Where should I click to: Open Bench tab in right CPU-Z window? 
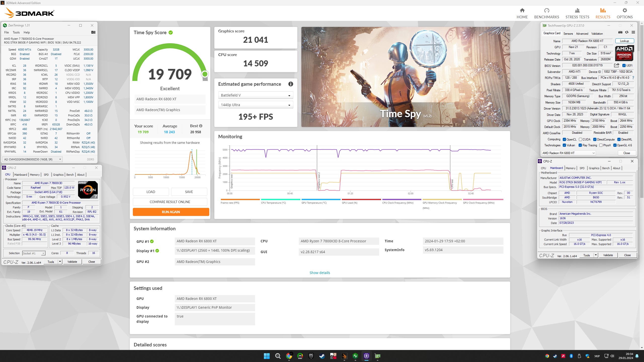tap(606, 168)
